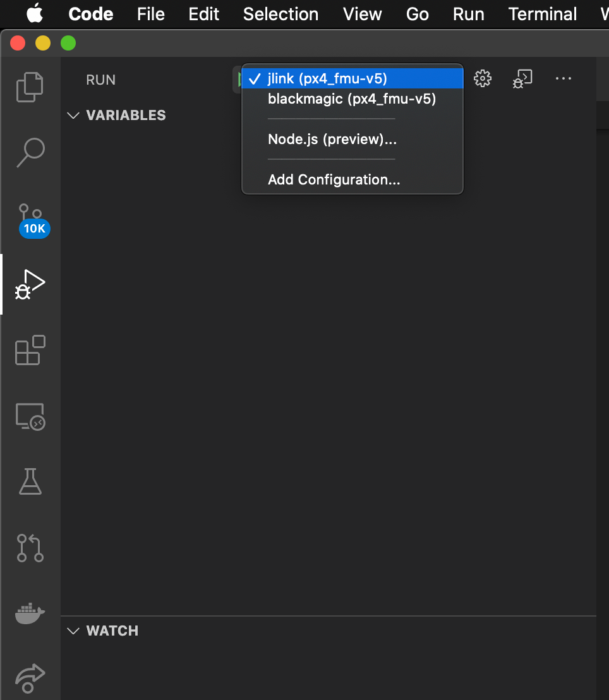Open the Terminal menu in menu bar
This screenshot has width=609, height=700.
click(542, 14)
